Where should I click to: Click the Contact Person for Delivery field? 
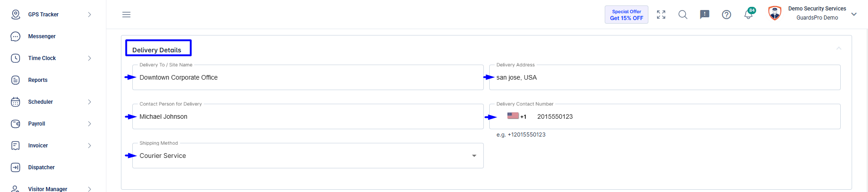tap(308, 116)
